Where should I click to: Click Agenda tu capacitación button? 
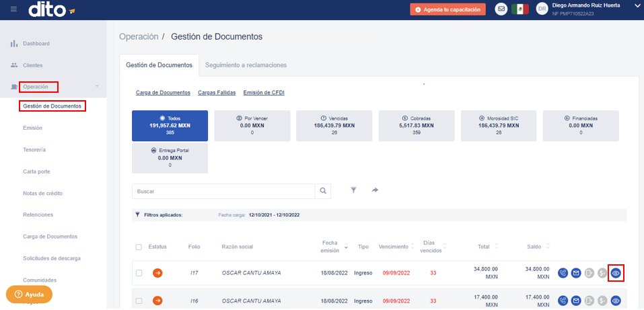point(448,9)
